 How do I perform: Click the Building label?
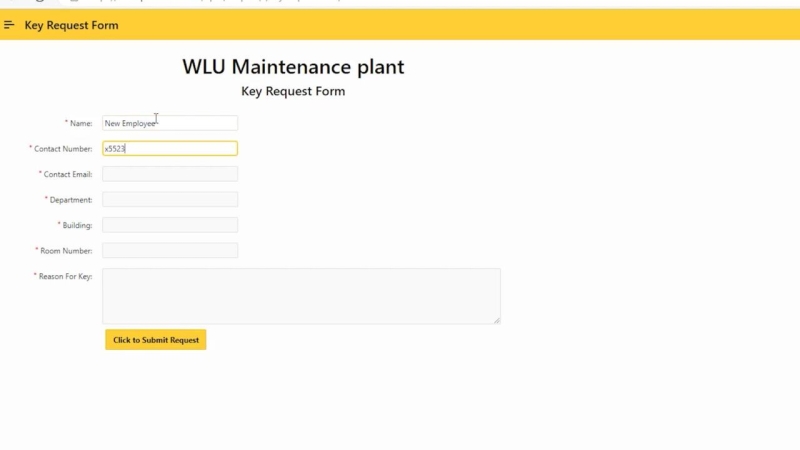tap(77, 226)
